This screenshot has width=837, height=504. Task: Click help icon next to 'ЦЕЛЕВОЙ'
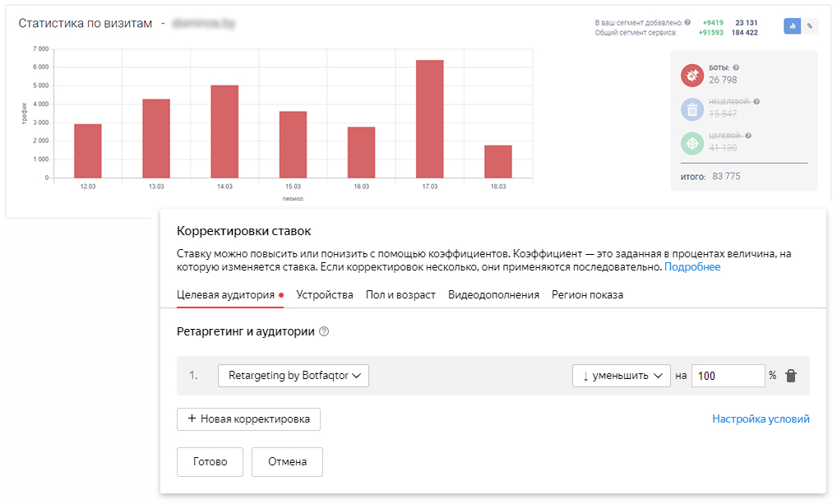pos(749,136)
